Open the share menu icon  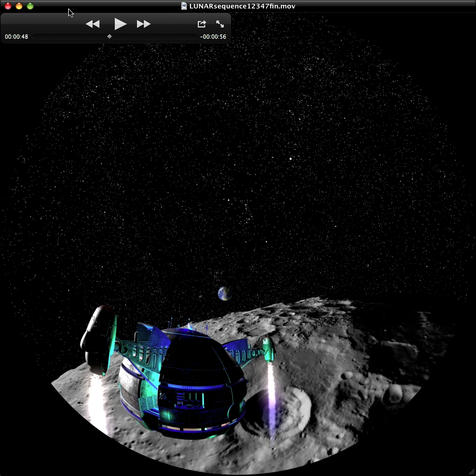point(202,24)
